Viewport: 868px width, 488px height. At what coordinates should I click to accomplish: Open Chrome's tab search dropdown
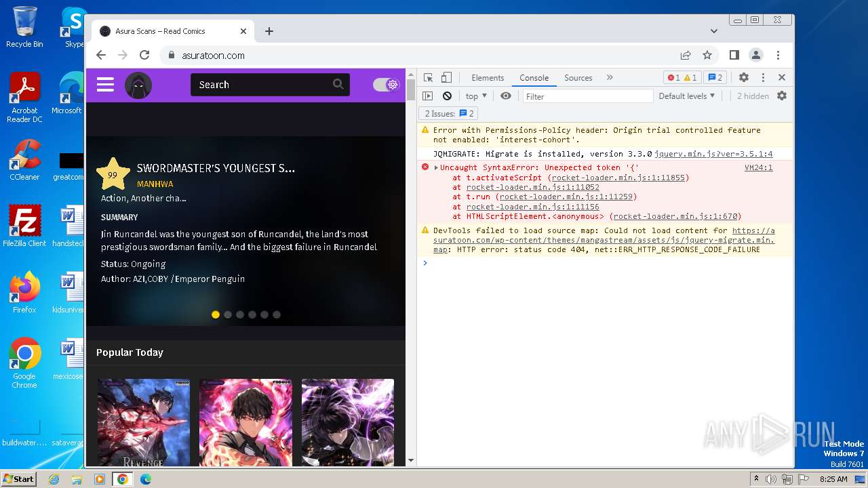[x=714, y=31]
